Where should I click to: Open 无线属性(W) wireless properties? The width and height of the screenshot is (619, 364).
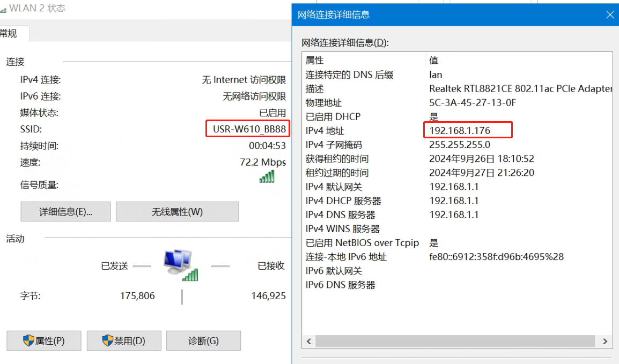[x=177, y=212]
